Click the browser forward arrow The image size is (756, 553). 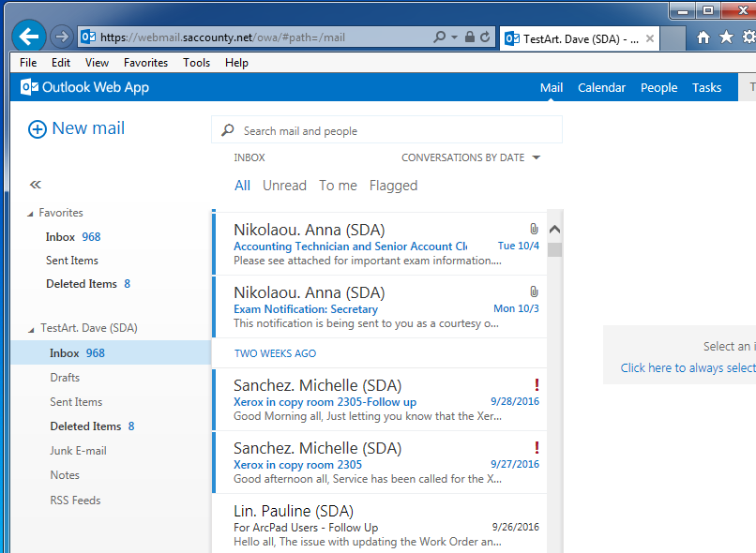[x=62, y=37]
